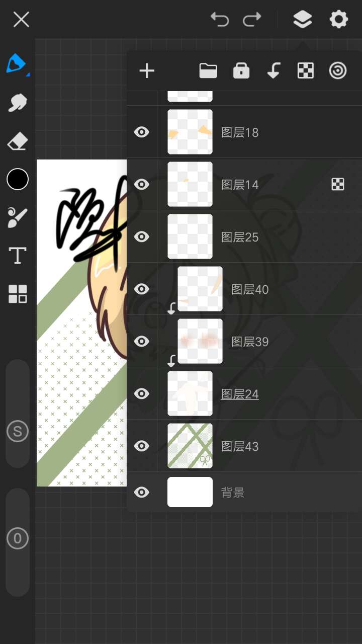
Task: Select the eraser tool
Action: 17,141
